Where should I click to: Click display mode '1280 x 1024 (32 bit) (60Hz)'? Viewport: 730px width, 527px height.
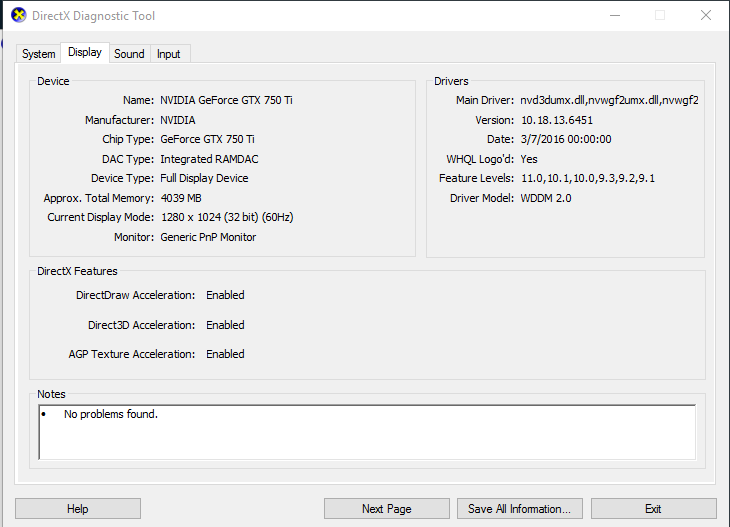point(227,217)
